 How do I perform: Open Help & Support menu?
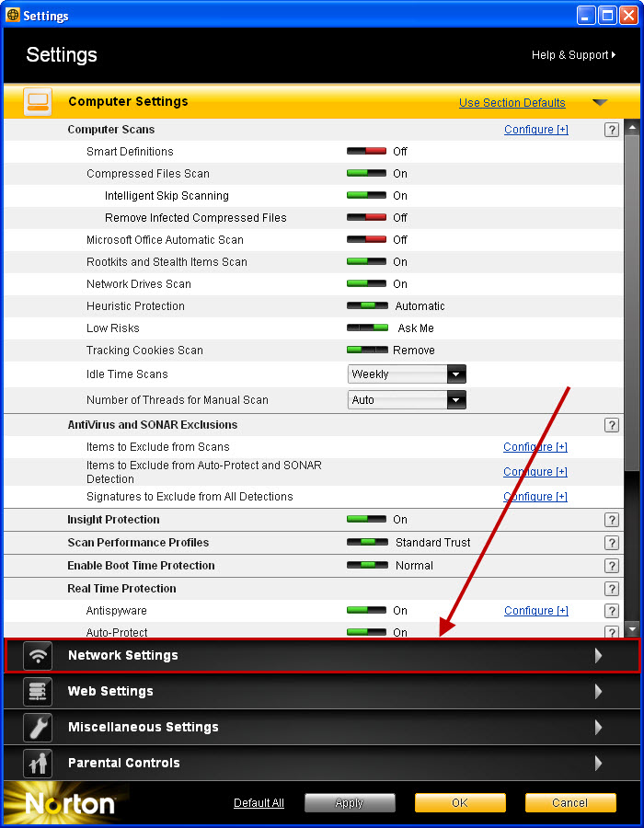[573, 55]
